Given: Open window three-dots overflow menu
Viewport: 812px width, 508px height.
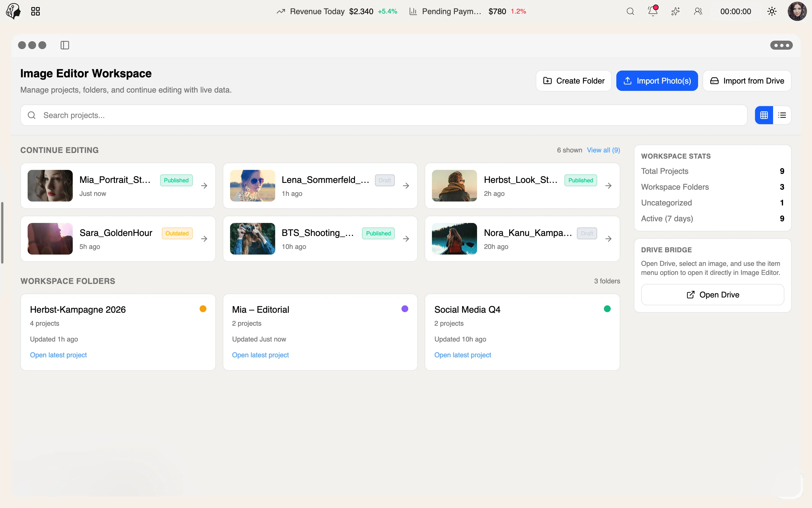Looking at the screenshot, I should pos(781,45).
